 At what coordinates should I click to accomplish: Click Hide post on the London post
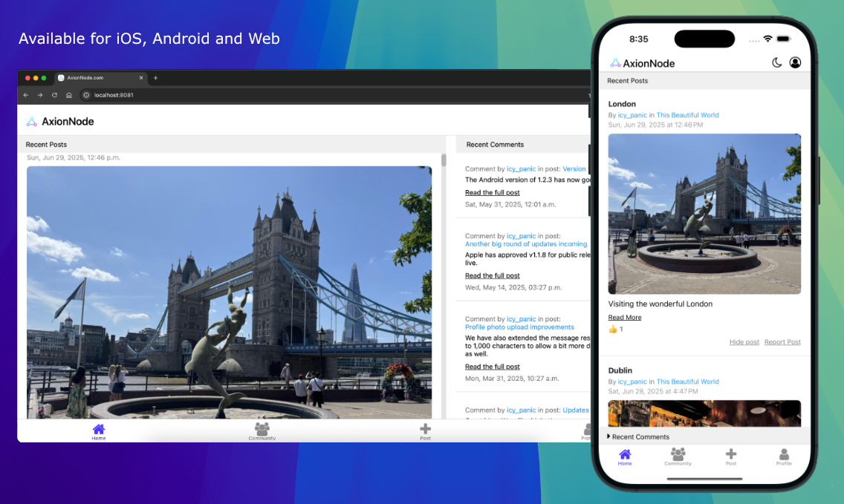pyautogui.click(x=744, y=342)
